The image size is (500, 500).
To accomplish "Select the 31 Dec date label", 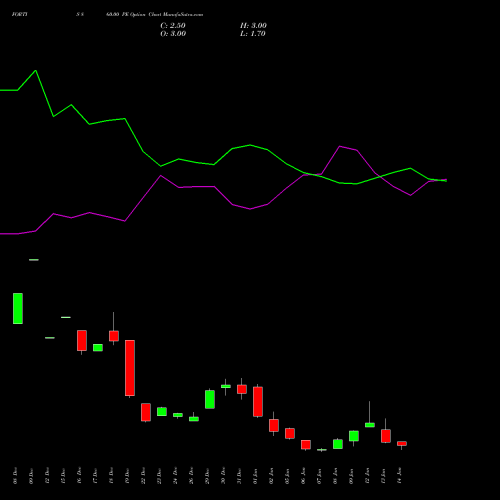I will pyautogui.click(x=240, y=476).
